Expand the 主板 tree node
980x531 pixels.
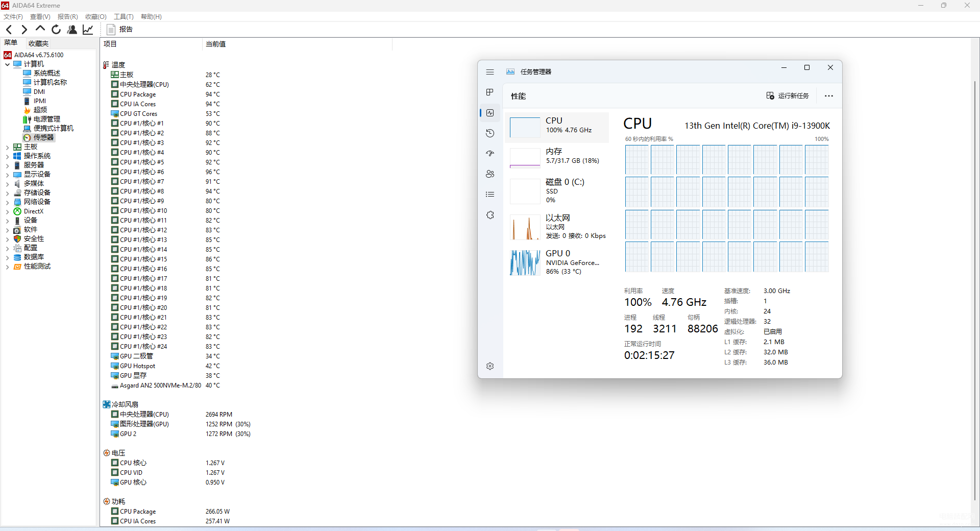tap(7, 147)
